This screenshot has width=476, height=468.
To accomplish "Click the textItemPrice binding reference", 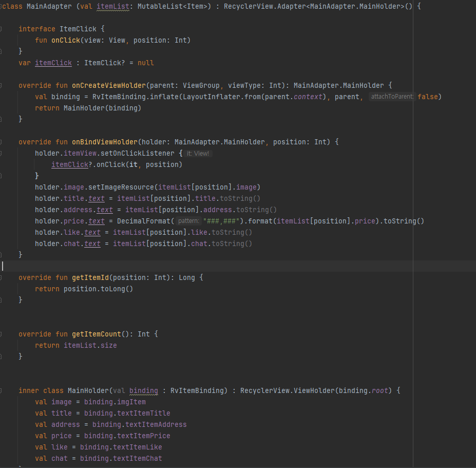I will click(x=144, y=436).
